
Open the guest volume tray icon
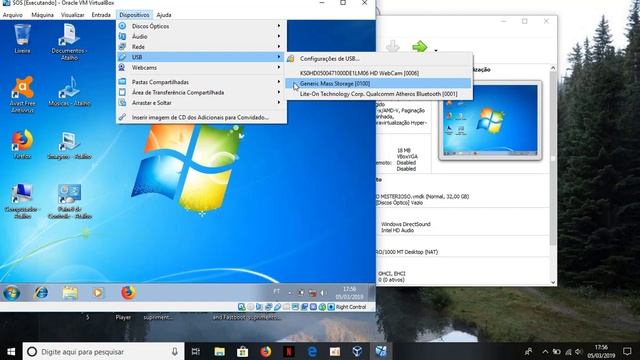323,293
